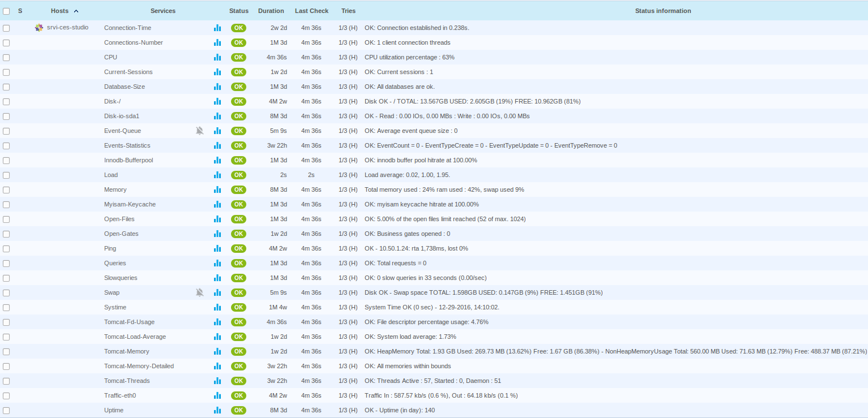Click the graph icon for CPU service
Viewport: 868px width, 418px height.
pyautogui.click(x=217, y=57)
